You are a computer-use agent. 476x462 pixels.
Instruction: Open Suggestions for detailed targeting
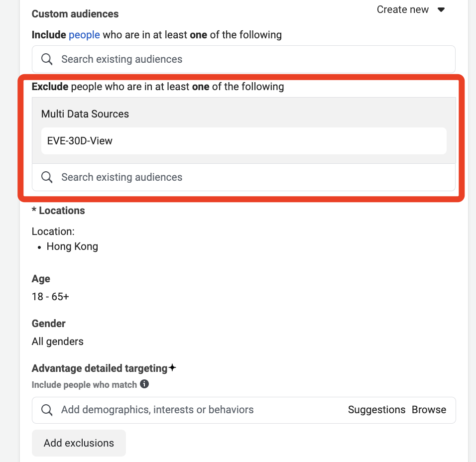click(376, 410)
